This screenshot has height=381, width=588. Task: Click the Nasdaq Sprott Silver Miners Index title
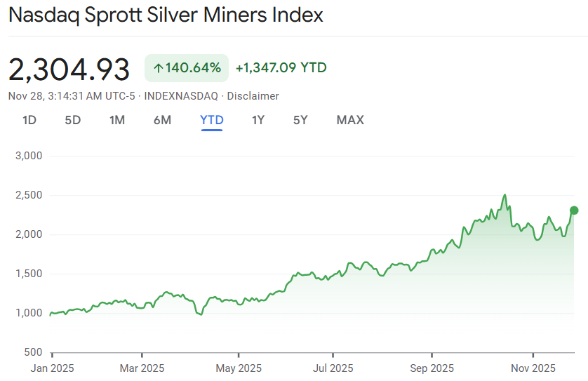[166, 15]
